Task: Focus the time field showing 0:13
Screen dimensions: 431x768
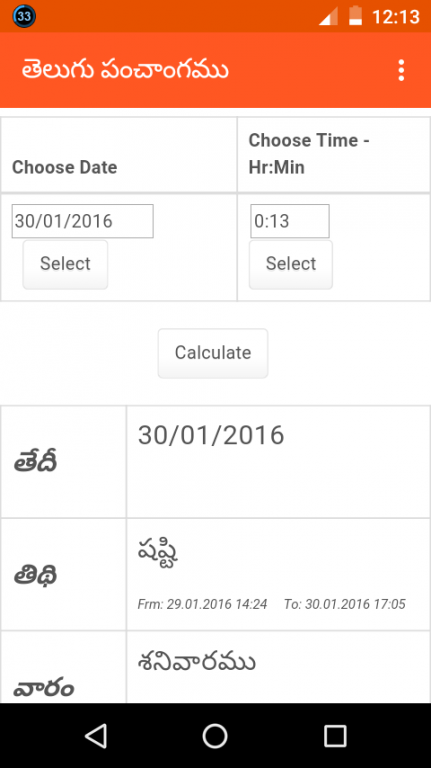Action: click(x=290, y=221)
